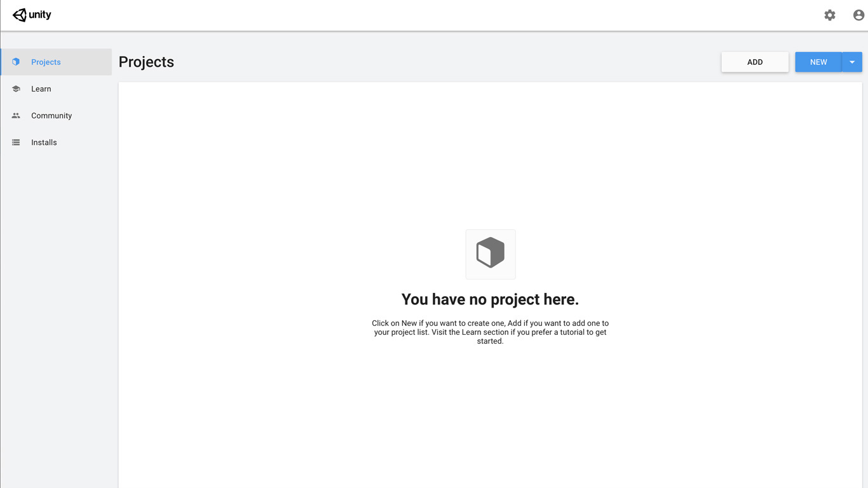The height and width of the screenshot is (488, 868).
Task: Click the Community people icon
Action: [x=16, y=116]
